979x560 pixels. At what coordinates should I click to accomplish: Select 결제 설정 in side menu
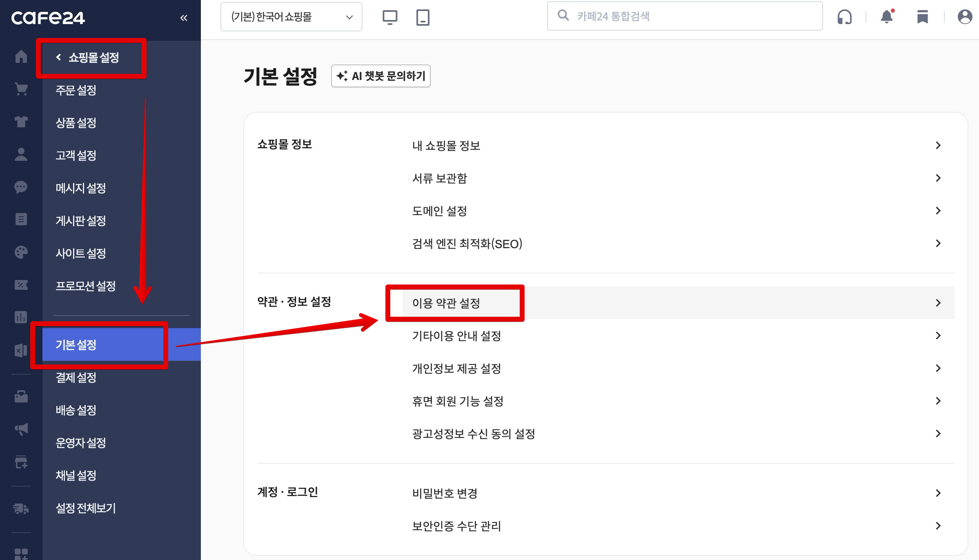point(76,378)
